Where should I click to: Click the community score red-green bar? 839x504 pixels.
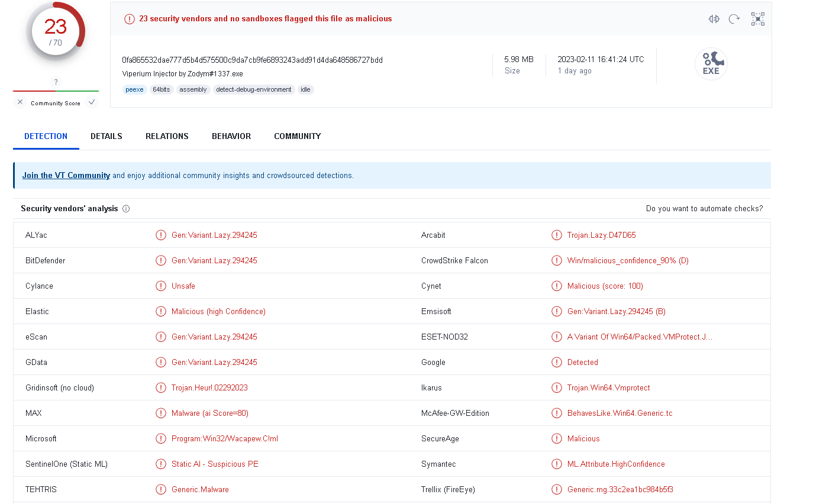tap(56, 91)
